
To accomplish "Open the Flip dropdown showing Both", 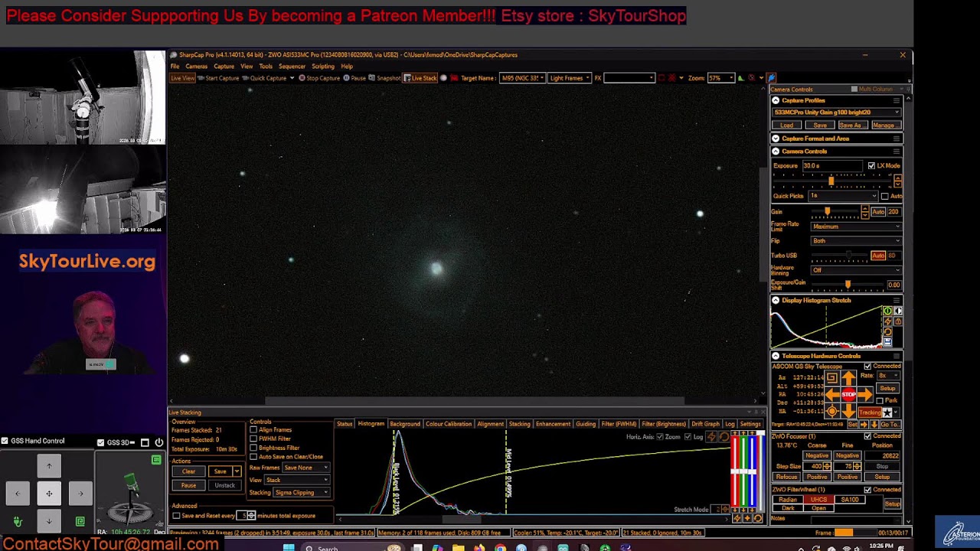I will 856,241.
